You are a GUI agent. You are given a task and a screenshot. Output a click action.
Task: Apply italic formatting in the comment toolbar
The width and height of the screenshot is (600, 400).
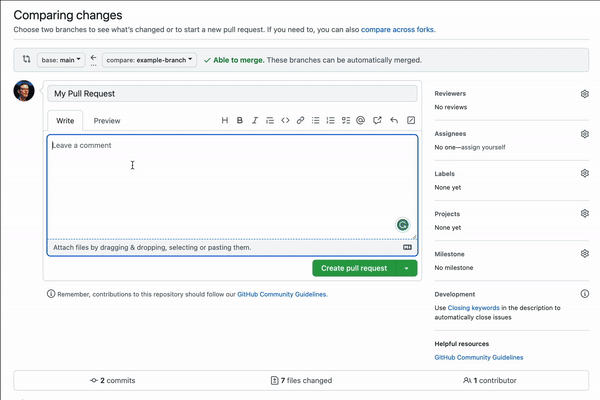[255, 121]
